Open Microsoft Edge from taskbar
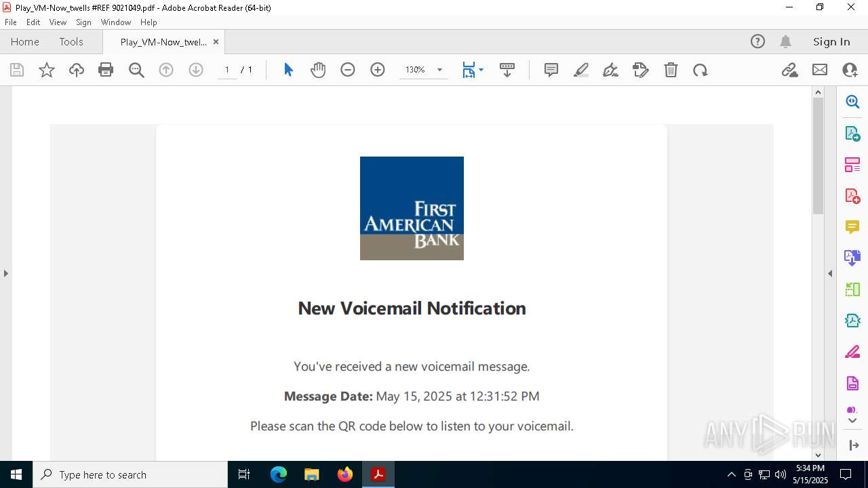This screenshot has height=488, width=868. 279,474
